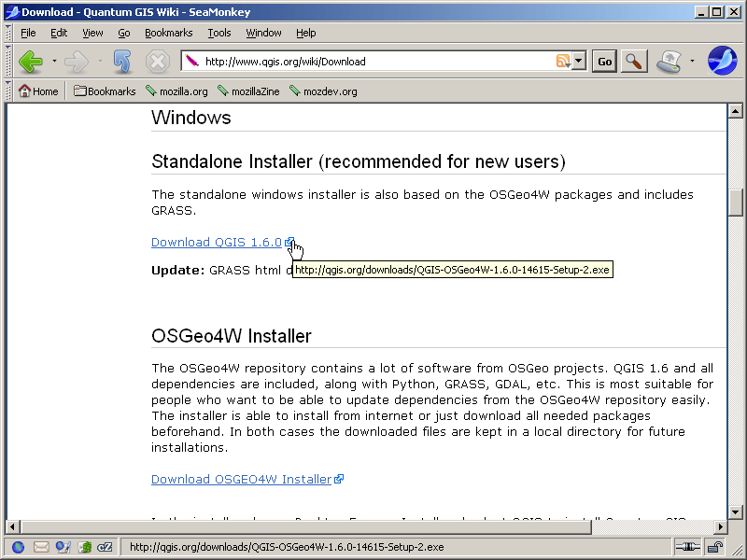
Task: Expand the Print button dropdown arrow
Action: [692, 61]
